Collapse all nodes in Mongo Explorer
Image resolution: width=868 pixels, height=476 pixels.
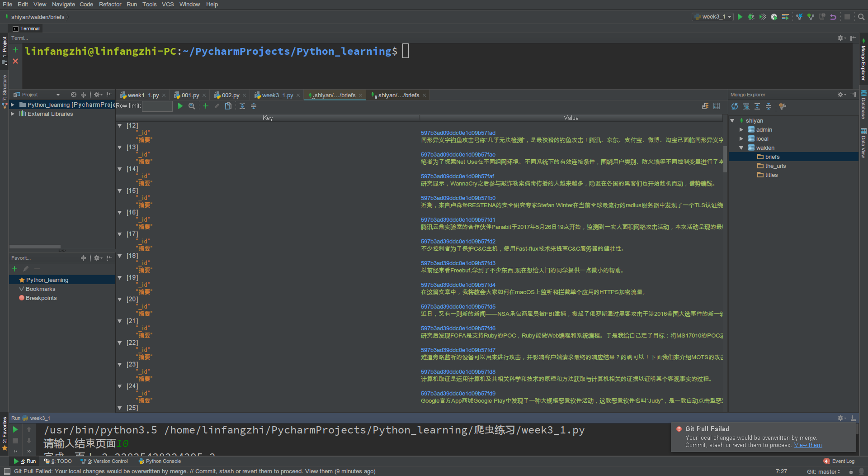coord(769,106)
